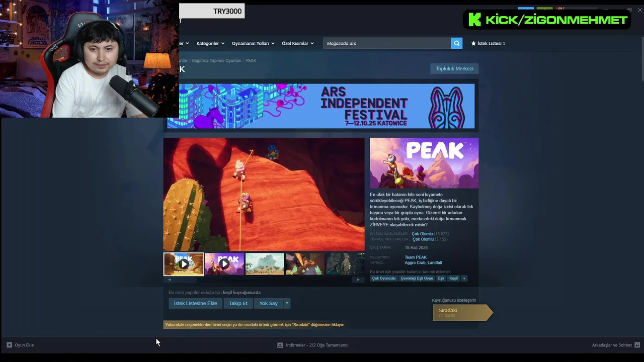Open İstek Listesi wishlist with star icon
This screenshot has height=362, width=644.
click(x=488, y=43)
